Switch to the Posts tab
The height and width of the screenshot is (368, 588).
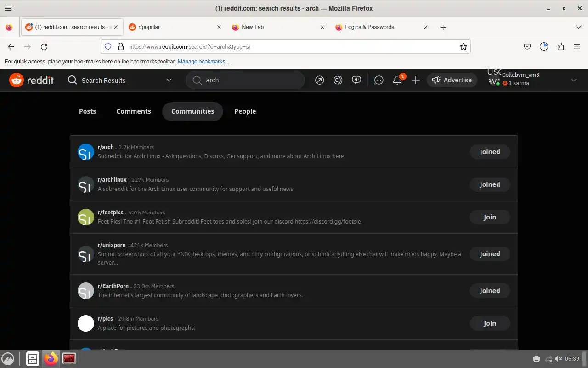(x=87, y=111)
